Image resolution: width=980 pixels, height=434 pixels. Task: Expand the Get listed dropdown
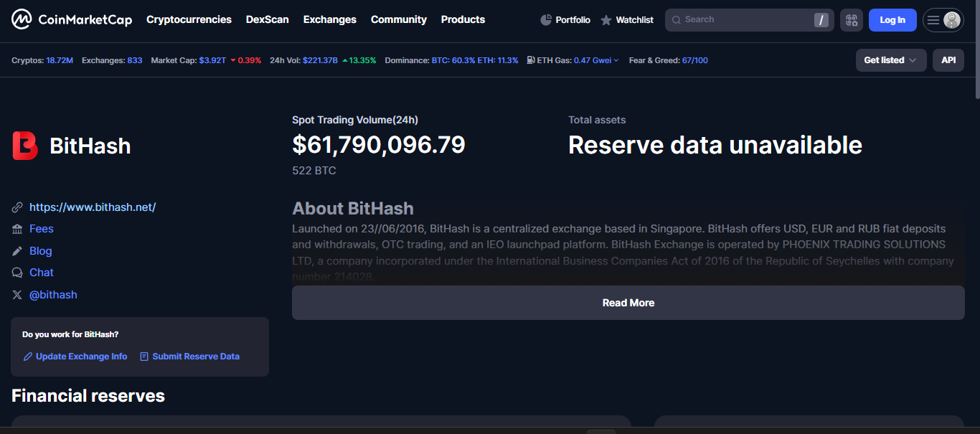(891, 60)
